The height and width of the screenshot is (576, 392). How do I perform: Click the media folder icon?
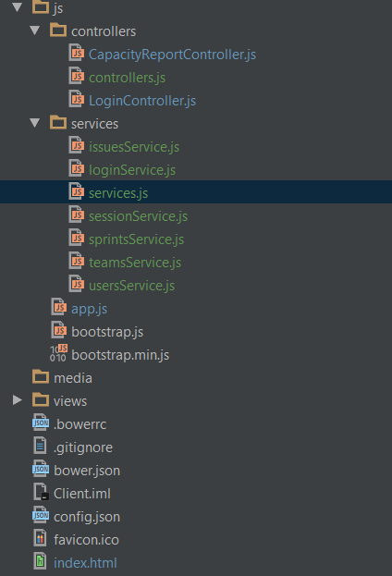41,377
